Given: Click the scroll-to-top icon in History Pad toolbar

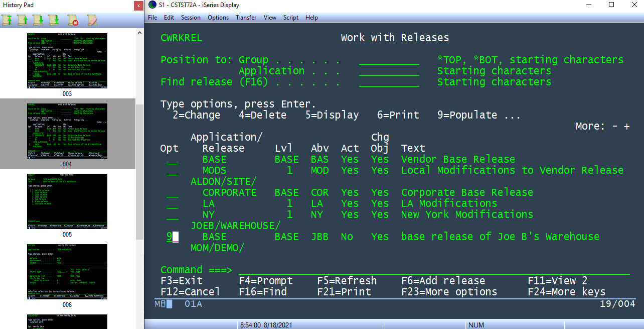Looking at the screenshot, I should [7, 19].
